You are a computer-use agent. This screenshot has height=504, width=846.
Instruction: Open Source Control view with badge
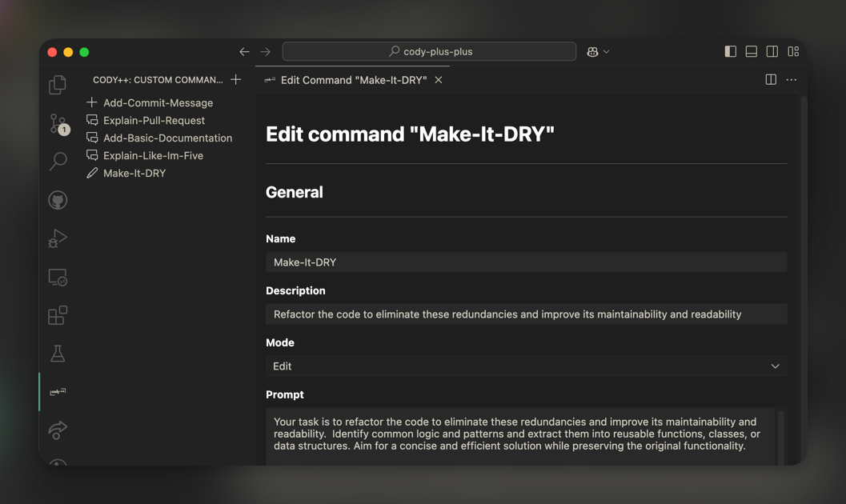click(58, 123)
